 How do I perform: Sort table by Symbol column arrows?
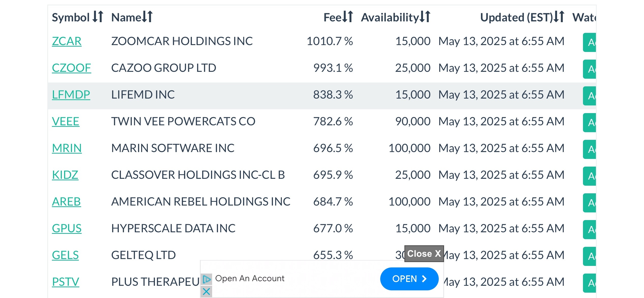(x=98, y=17)
